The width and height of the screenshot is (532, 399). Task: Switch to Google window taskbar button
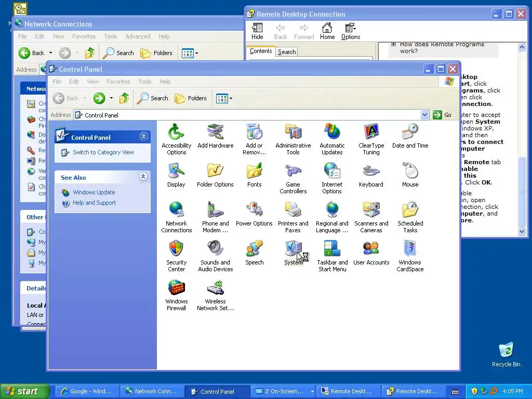tap(86, 392)
